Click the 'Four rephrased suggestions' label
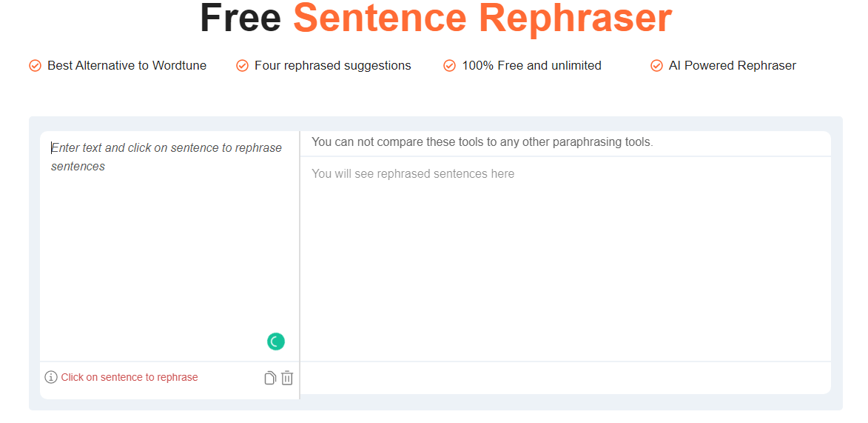Image resolution: width=868 pixels, height=423 pixels. [333, 66]
